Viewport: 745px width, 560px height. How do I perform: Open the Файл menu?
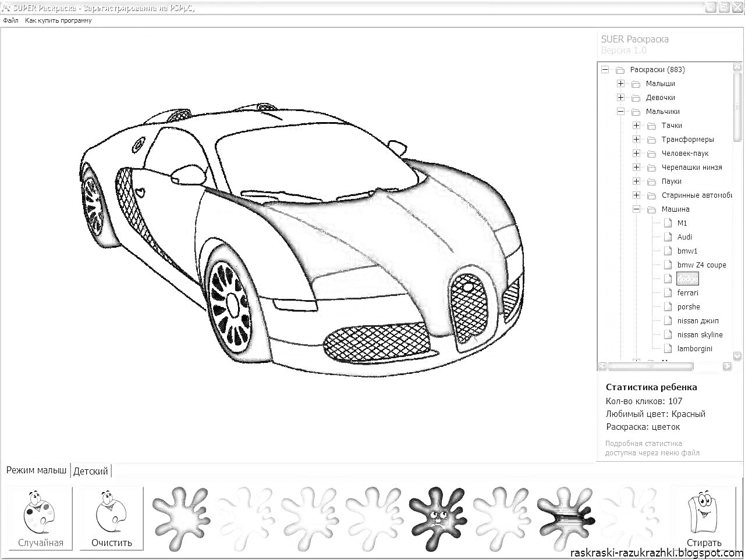coord(10,20)
